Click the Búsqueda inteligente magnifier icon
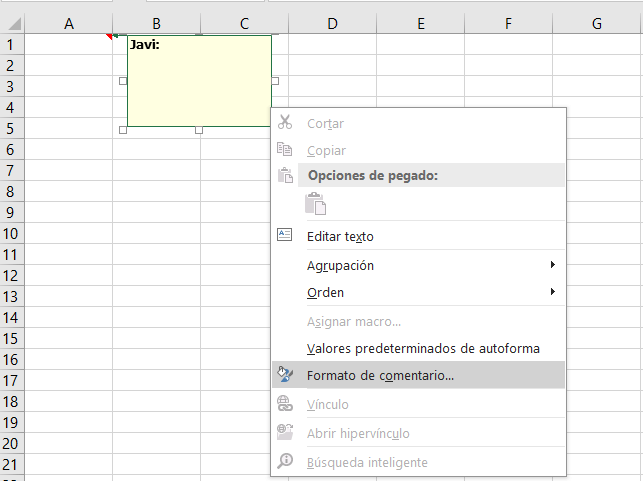This screenshot has width=643, height=481. pos(285,462)
